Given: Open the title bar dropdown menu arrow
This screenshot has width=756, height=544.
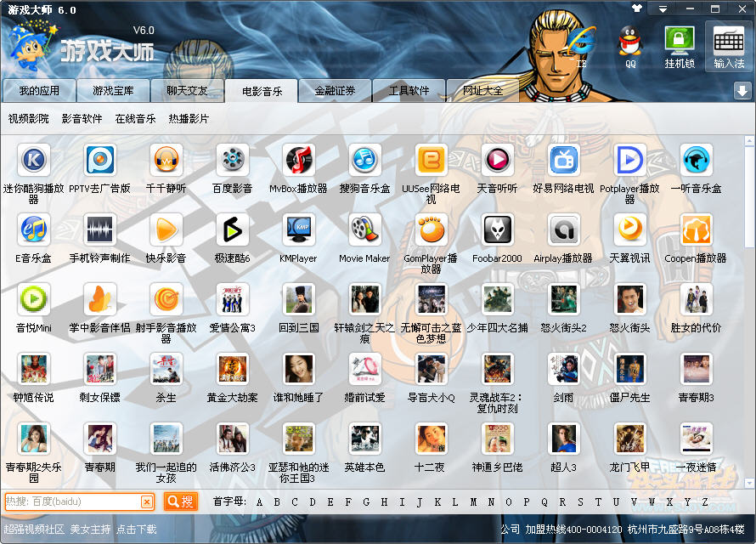Looking at the screenshot, I should pyautogui.click(x=663, y=8).
